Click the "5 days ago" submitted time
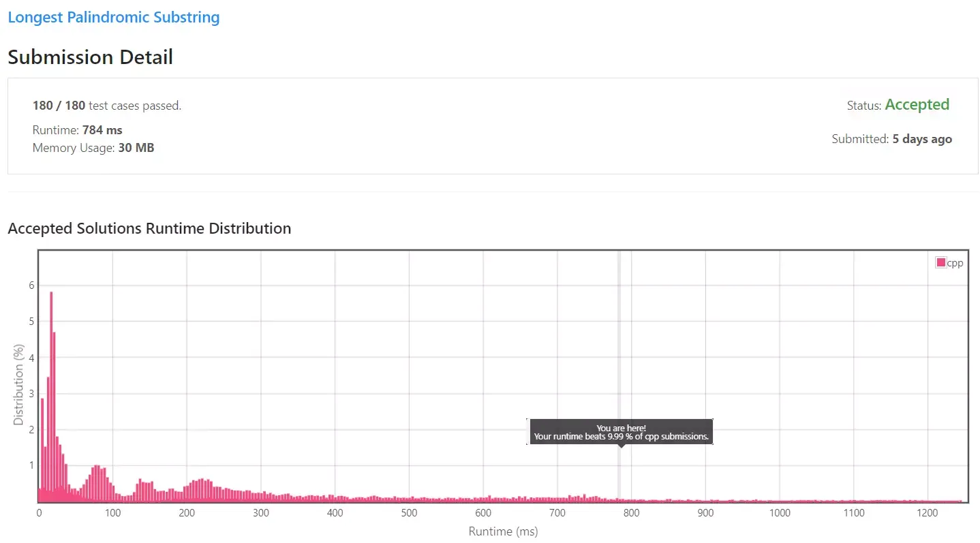 click(922, 139)
